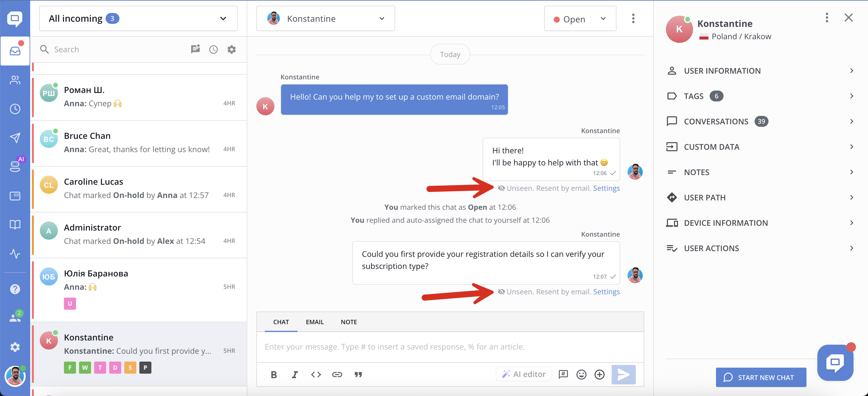Click Settings link under 12:07 message
The width and height of the screenshot is (868, 396).
coord(606,292)
